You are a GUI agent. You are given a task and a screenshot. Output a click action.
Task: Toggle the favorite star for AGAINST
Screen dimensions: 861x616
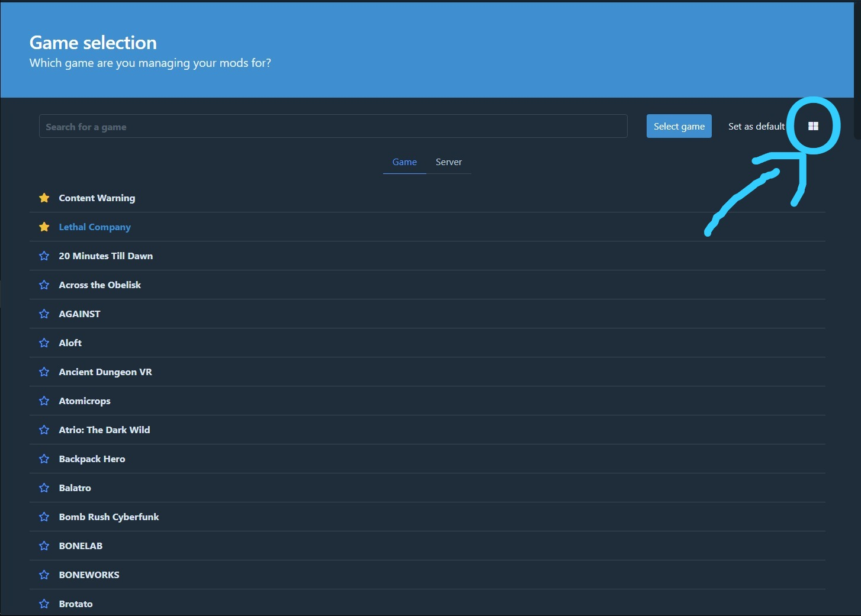click(44, 314)
